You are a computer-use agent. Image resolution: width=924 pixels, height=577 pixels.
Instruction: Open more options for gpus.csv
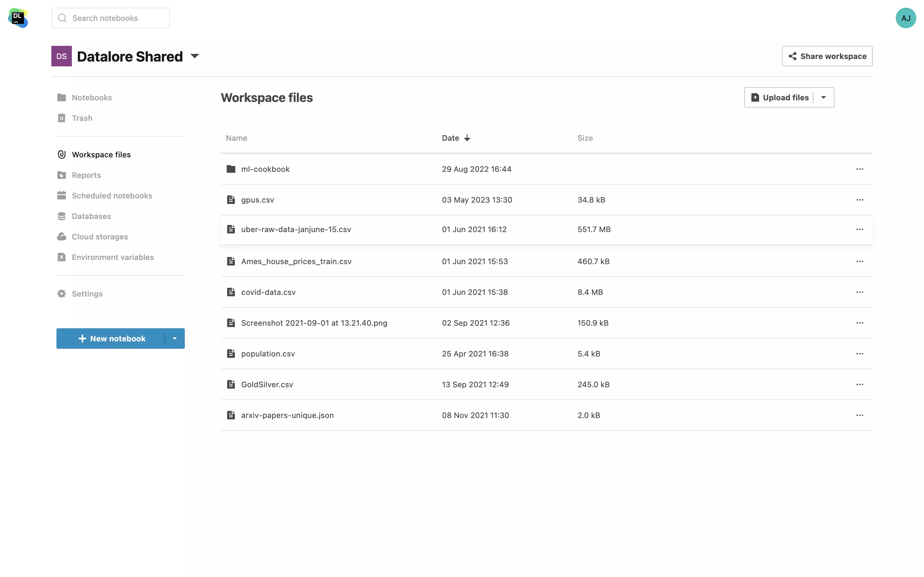pos(859,200)
